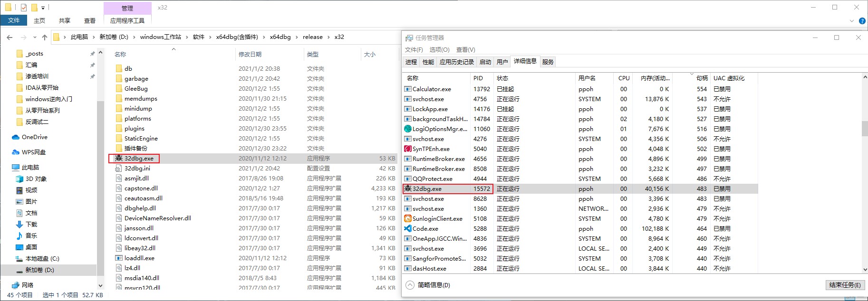Screen dimensions: 868x301
Task: Select the dasHost.exe process row
Action: click(x=580, y=268)
